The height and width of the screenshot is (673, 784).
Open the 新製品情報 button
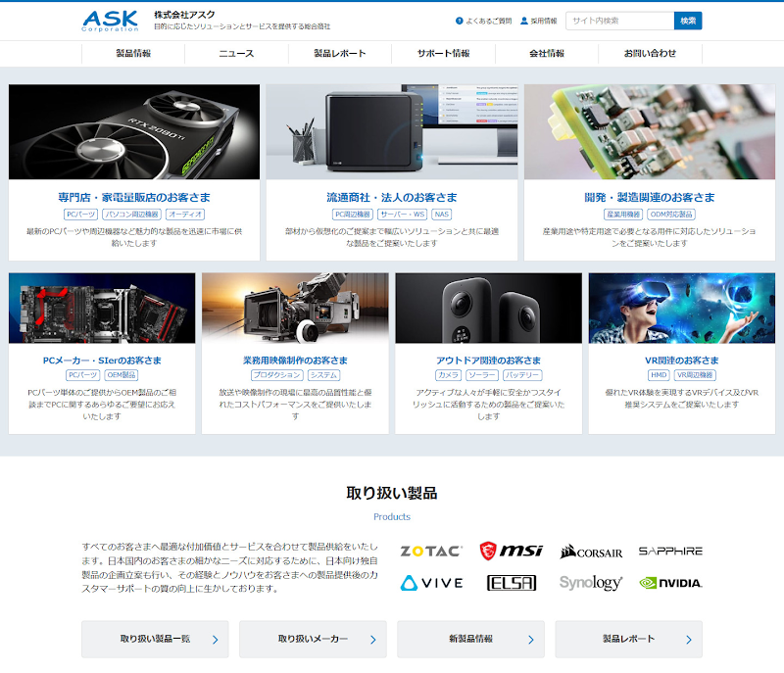coord(471,639)
